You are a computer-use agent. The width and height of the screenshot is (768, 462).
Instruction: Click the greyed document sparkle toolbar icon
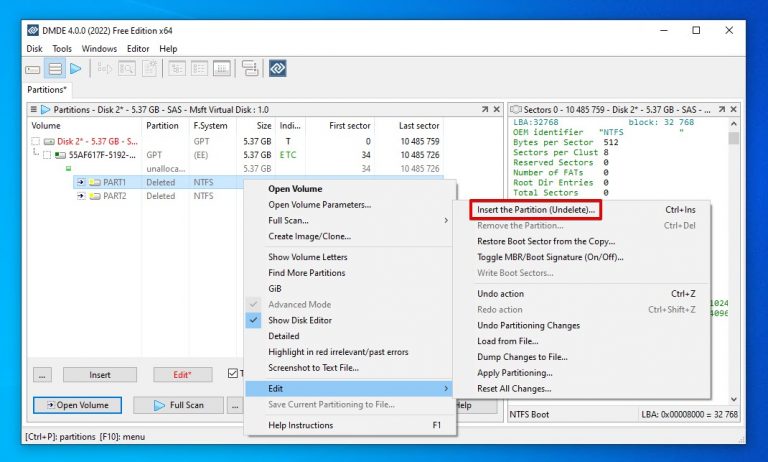click(150, 69)
